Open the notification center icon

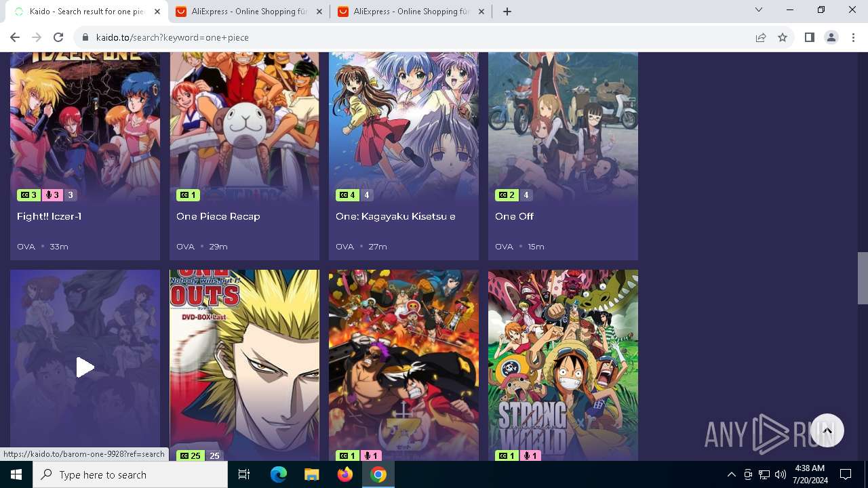846,474
